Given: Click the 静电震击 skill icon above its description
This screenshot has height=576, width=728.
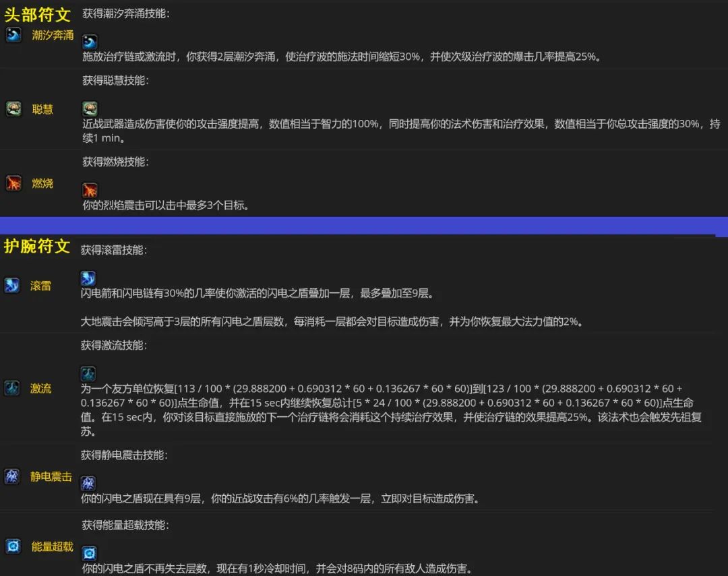Looking at the screenshot, I should [x=88, y=483].
